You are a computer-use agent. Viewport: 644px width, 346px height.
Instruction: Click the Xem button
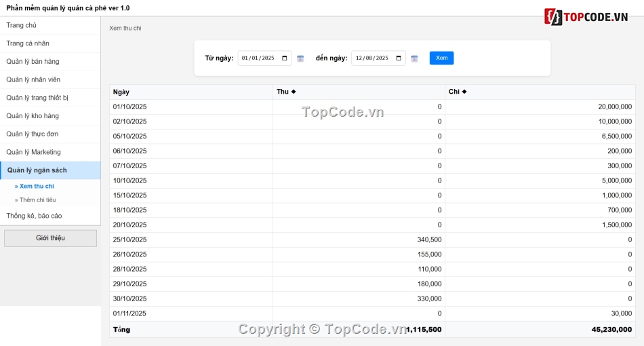point(441,58)
